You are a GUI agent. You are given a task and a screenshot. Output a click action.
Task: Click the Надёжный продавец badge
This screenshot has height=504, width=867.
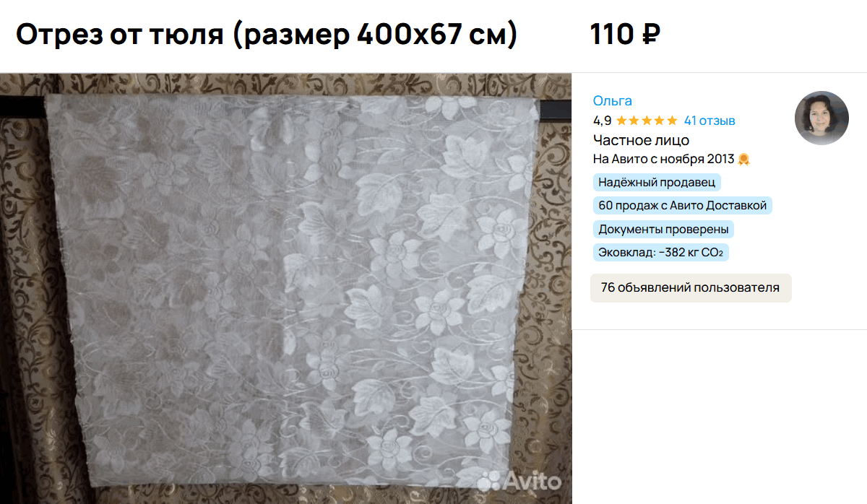click(657, 183)
